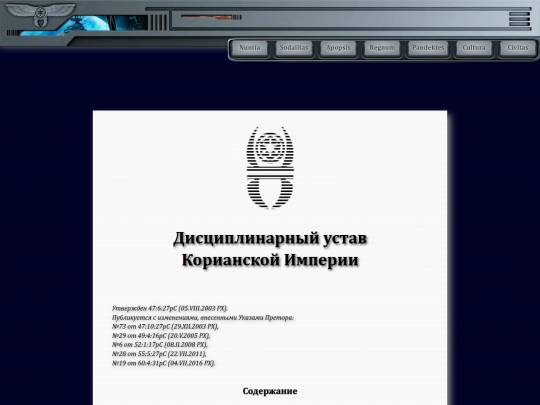The image size is (540, 405).
Task: Click the decree line '№73 от 47:10:27рС'
Action: click(165, 326)
